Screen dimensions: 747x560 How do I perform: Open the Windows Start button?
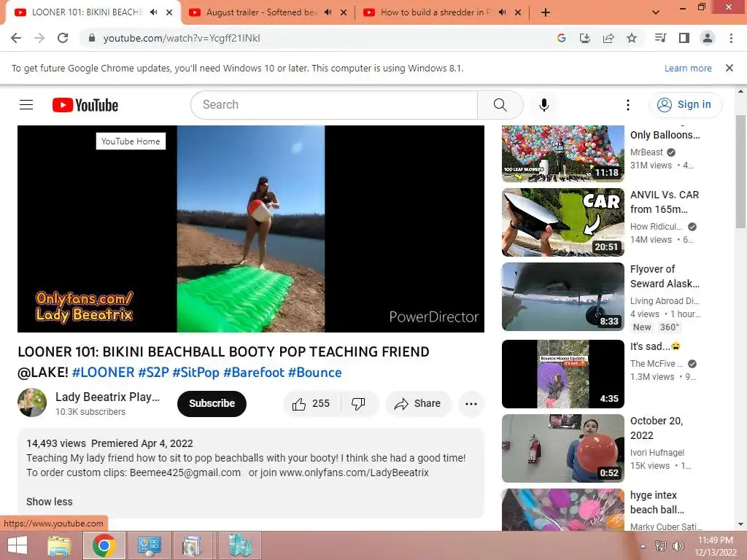click(18, 545)
